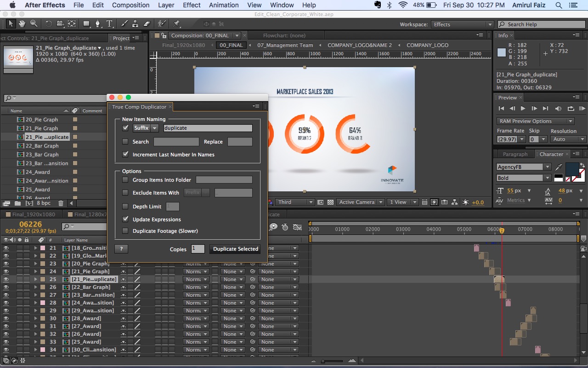588x368 pixels.
Task: Select the Eraser tool
Action: pyautogui.click(x=147, y=23)
